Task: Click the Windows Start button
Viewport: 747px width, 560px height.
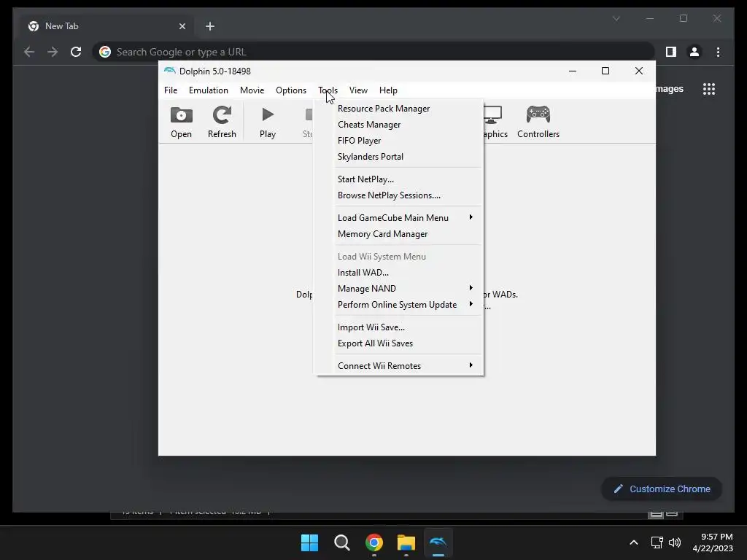Action: [309, 542]
